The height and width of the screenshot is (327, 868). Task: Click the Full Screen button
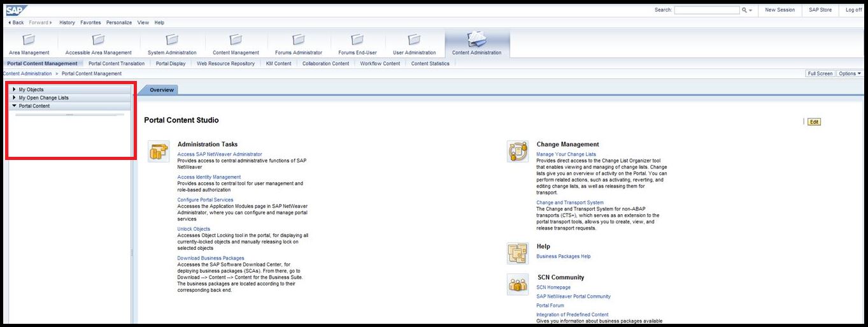pyautogui.click(x=820, y=73)
